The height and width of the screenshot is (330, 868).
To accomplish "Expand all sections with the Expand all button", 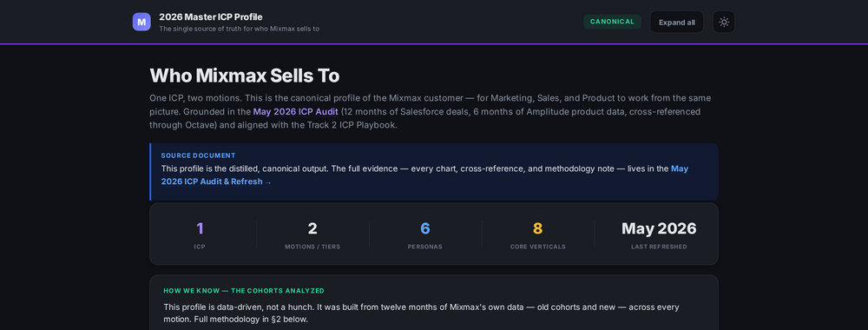I will pos(676,23).
